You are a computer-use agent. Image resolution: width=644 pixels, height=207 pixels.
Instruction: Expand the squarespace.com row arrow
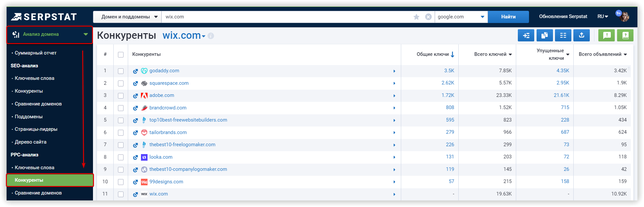[394, 83]
